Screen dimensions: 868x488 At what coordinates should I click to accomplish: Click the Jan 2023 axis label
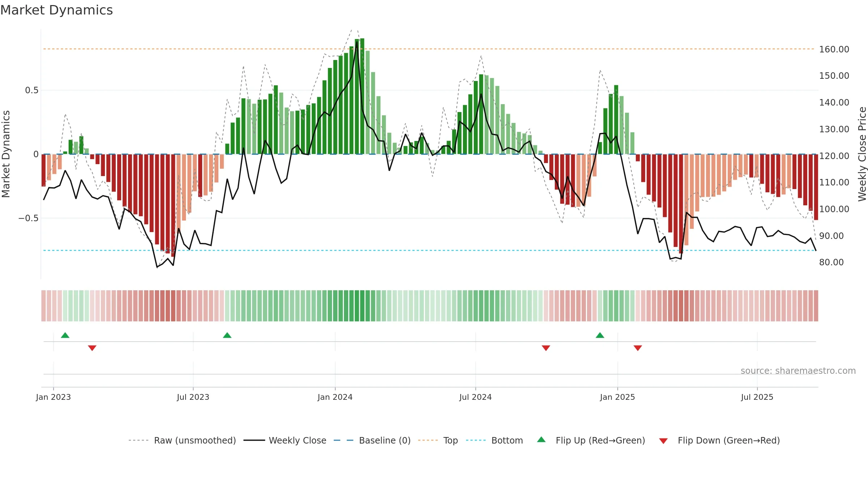(x=54, y=397)
